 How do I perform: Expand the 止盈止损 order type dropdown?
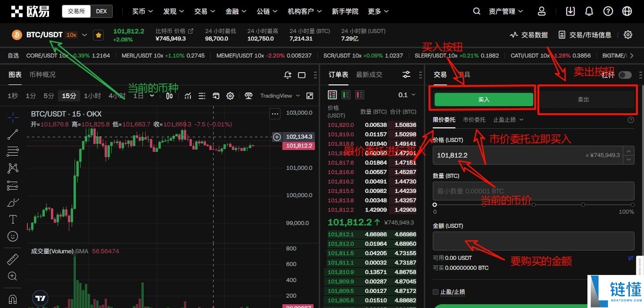(x=508, y=120)
